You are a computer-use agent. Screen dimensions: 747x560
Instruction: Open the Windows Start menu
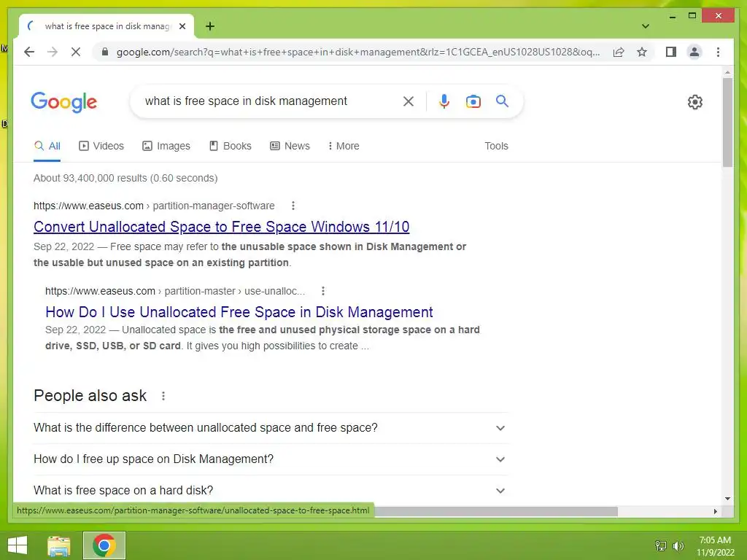pyautogui.click(x=18, y=545)
